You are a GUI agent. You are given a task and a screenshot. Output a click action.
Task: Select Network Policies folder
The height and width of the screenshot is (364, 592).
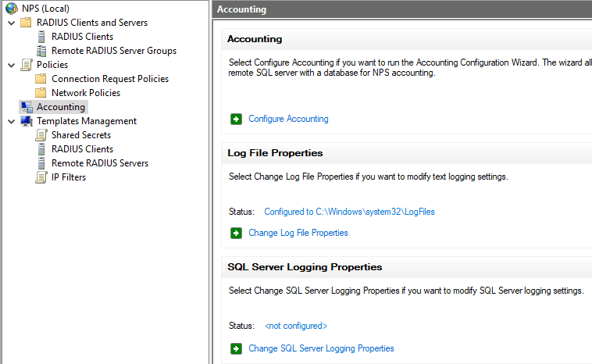(x=85, y=93)
